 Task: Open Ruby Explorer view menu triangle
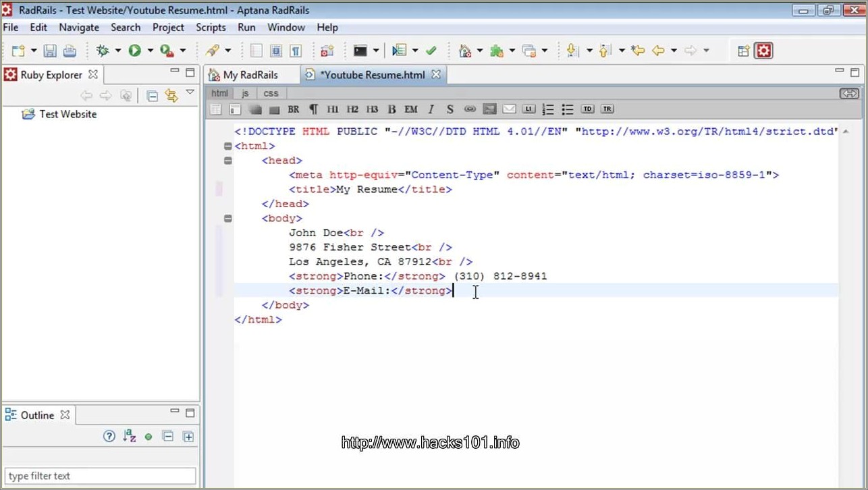point(190,92)
